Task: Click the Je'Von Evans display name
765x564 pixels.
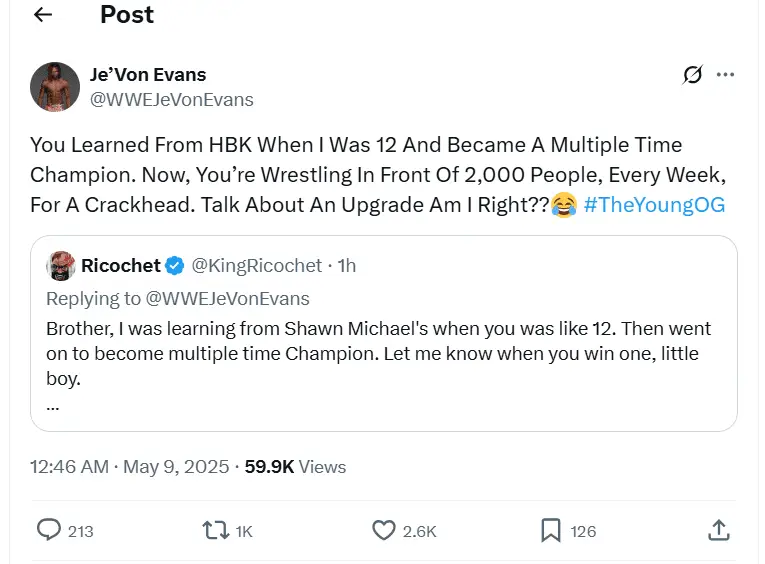Action: click(x=147, y=75)
